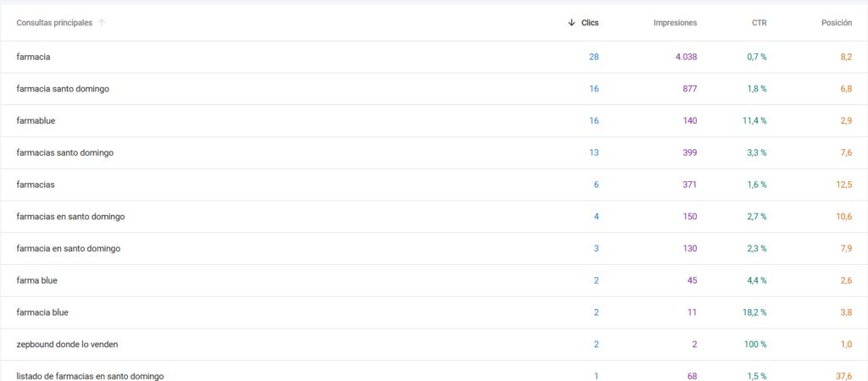This screenshot has width=868, height=381.
Task: Select the 'farmablue' query row
Action: coord(434,120)
